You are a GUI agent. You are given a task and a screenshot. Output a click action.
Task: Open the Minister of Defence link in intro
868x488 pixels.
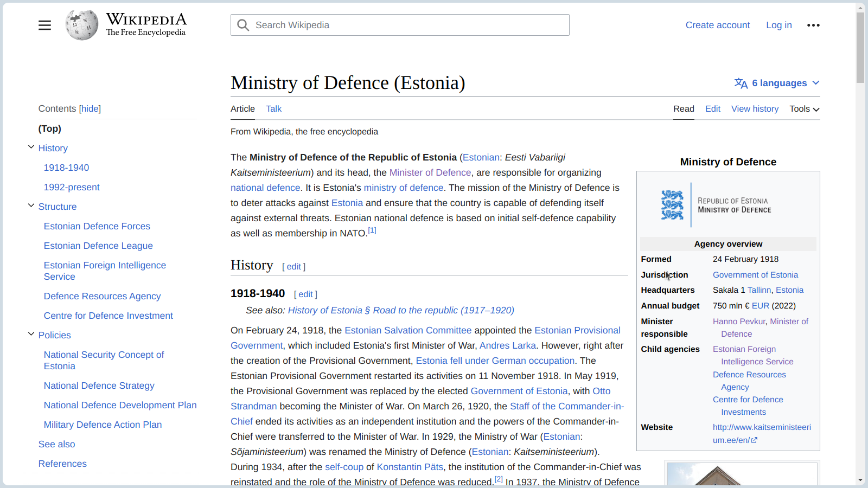point(430,172)
